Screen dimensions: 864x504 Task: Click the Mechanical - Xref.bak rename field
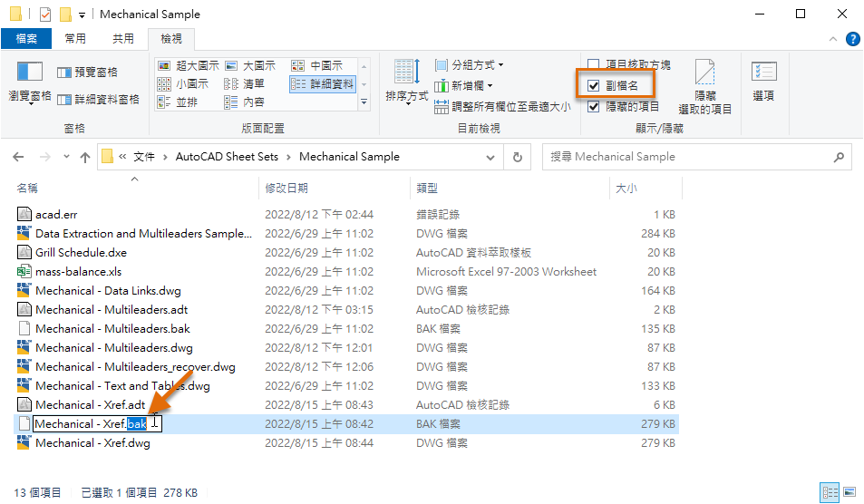point(98,424)
